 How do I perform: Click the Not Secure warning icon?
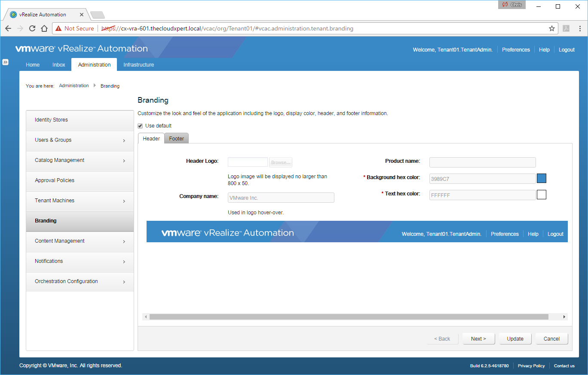tap(58, 28)
